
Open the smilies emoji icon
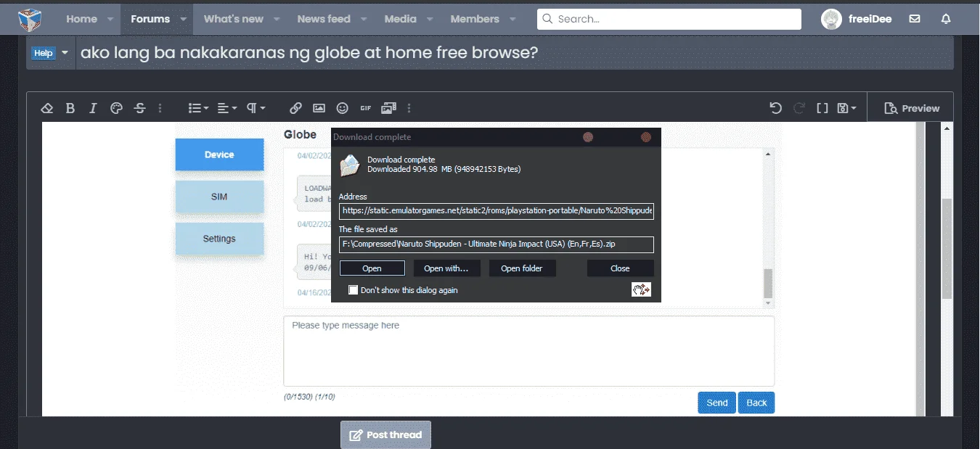[x=342, y=108]
